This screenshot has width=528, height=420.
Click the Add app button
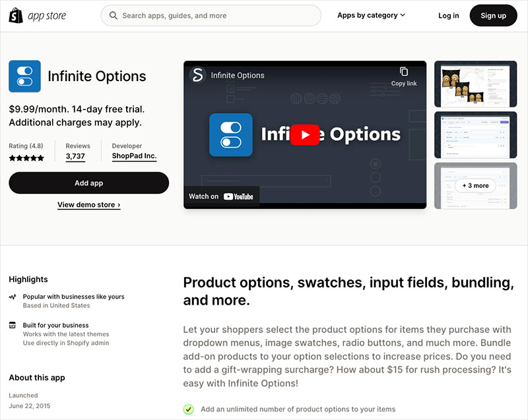coord(89,183)
